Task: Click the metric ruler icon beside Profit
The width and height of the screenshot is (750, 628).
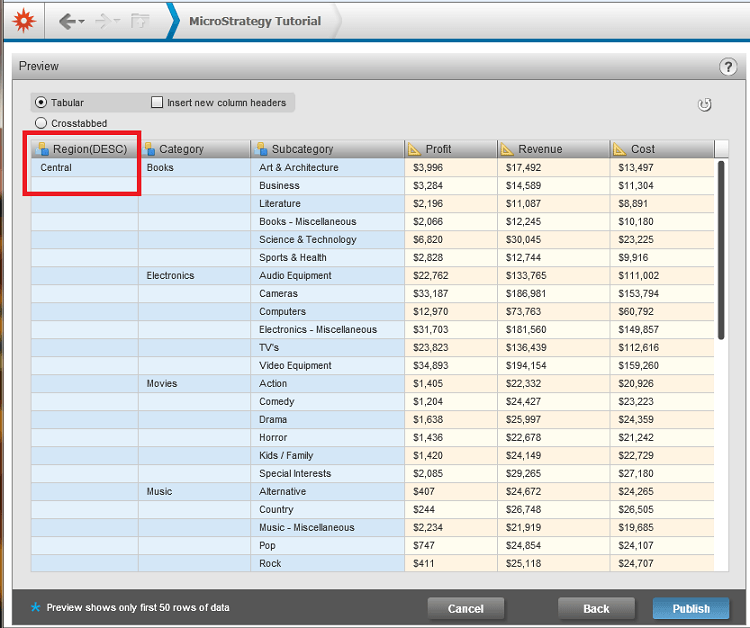Action: point(414,149)
